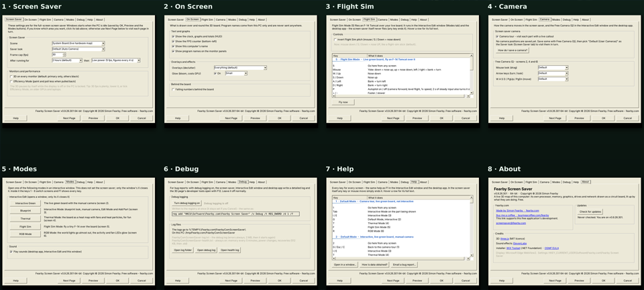The image size is (644, 290).
Task: Click 'Check for updates' in About panel
Action: click(x=590, y=212)
